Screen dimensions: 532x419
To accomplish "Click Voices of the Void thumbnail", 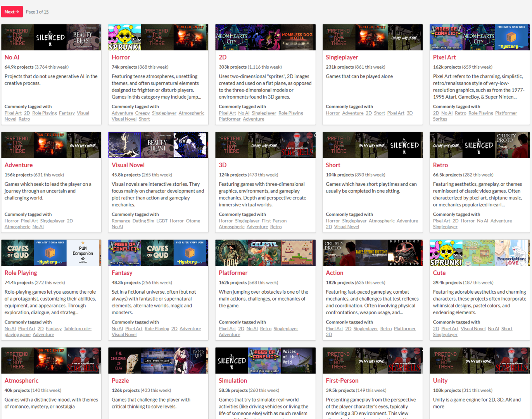I will [297, 360].
